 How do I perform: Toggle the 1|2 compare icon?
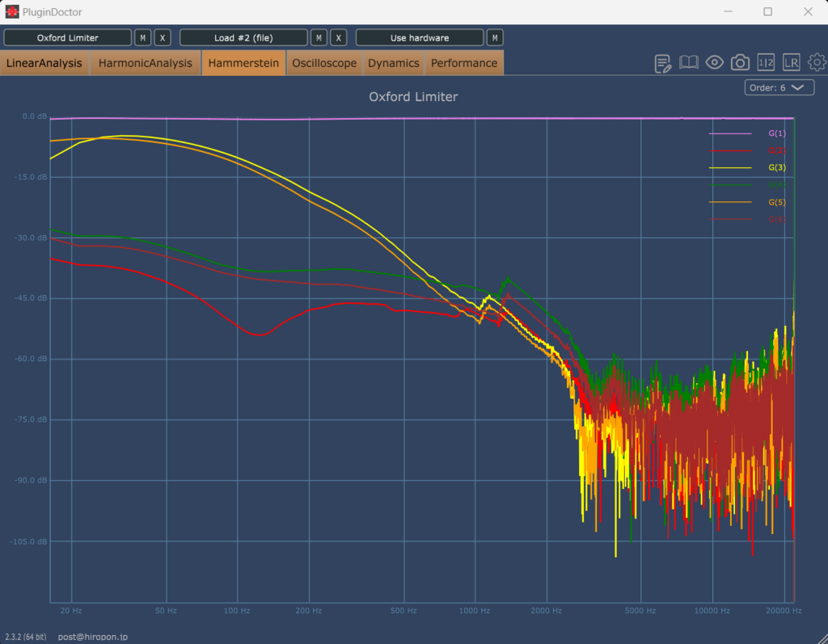pos(766,63)
